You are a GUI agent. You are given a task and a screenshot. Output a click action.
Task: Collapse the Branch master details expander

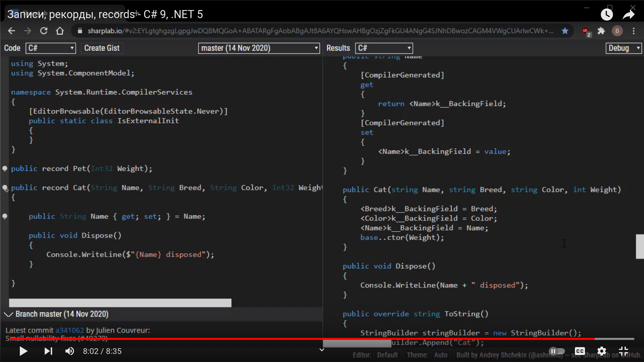coord(8,314)
